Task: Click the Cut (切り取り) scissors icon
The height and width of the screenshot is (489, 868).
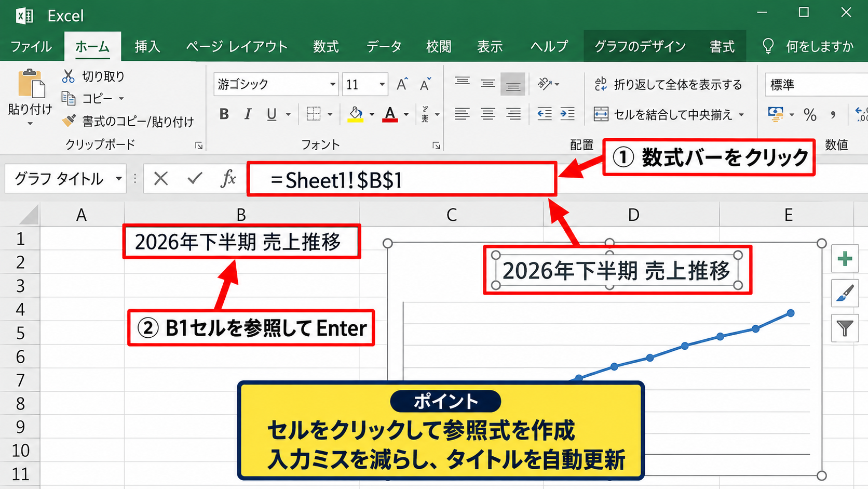Action: [x=68, y=76]
